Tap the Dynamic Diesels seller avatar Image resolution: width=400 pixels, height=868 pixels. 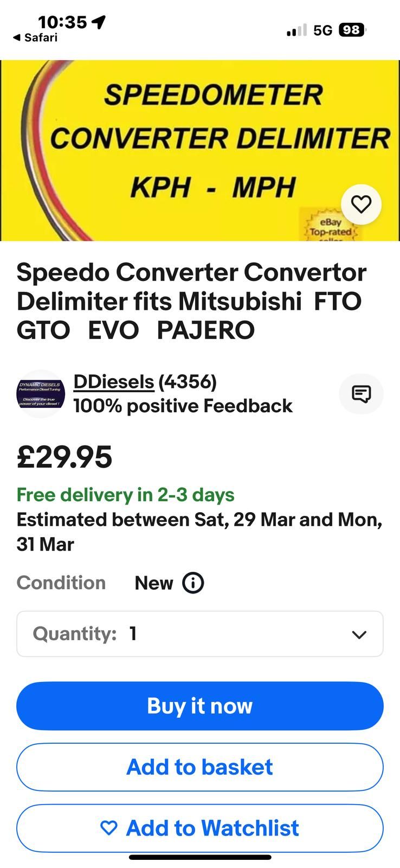coord(41,393)
